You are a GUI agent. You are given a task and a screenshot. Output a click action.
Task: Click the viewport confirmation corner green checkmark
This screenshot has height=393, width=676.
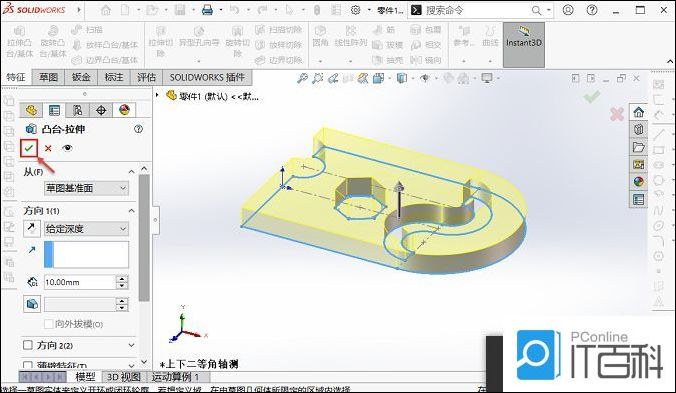(x=592, y=97)
